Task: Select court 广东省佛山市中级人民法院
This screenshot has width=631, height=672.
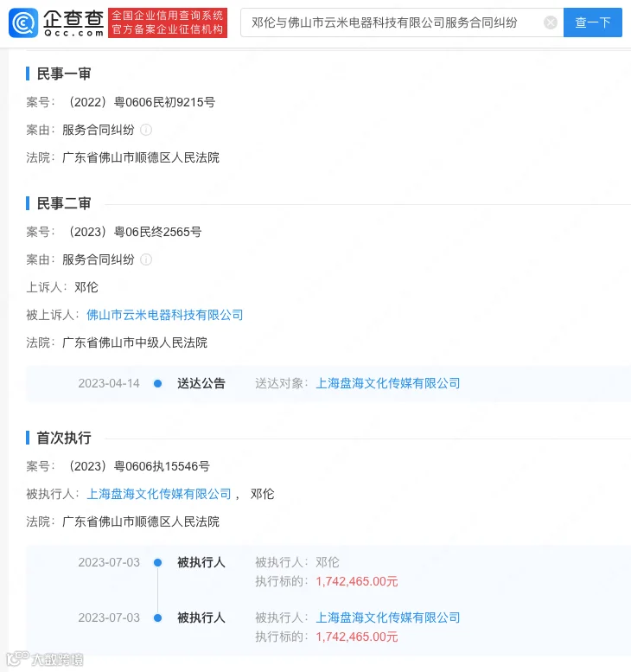Action: tap(135, 342)
